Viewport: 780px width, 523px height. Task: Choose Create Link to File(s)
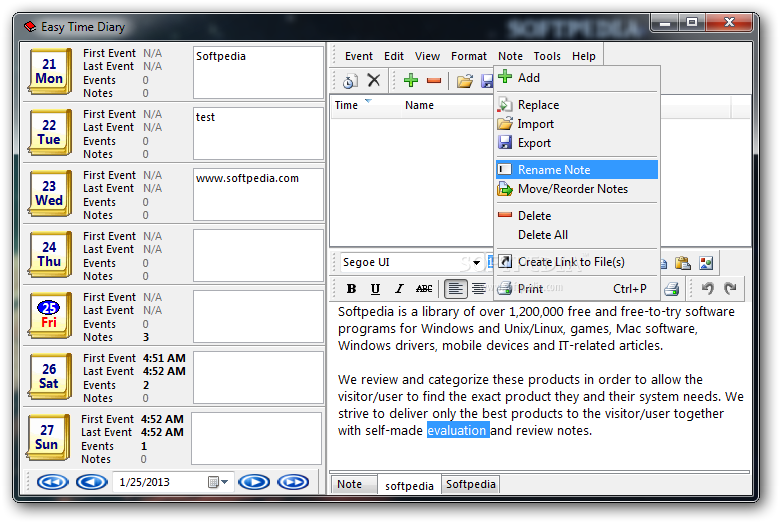click(577, 262)
